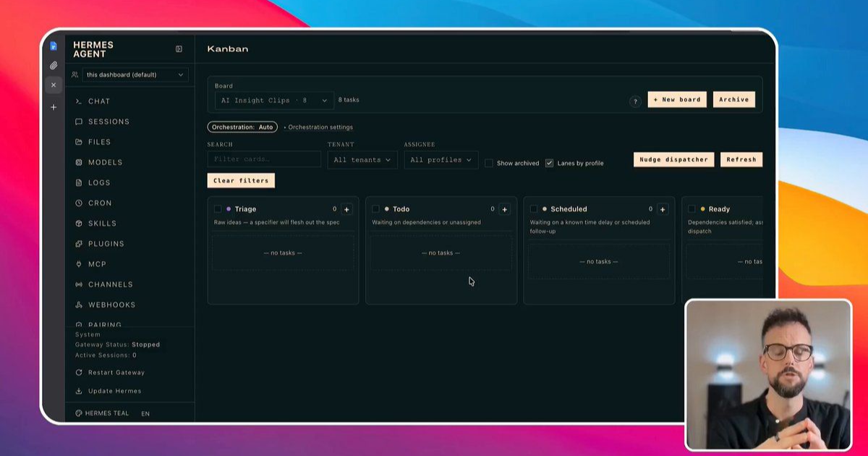
Task: Click the Scheduled lane title
Action: tap(569, 209)
